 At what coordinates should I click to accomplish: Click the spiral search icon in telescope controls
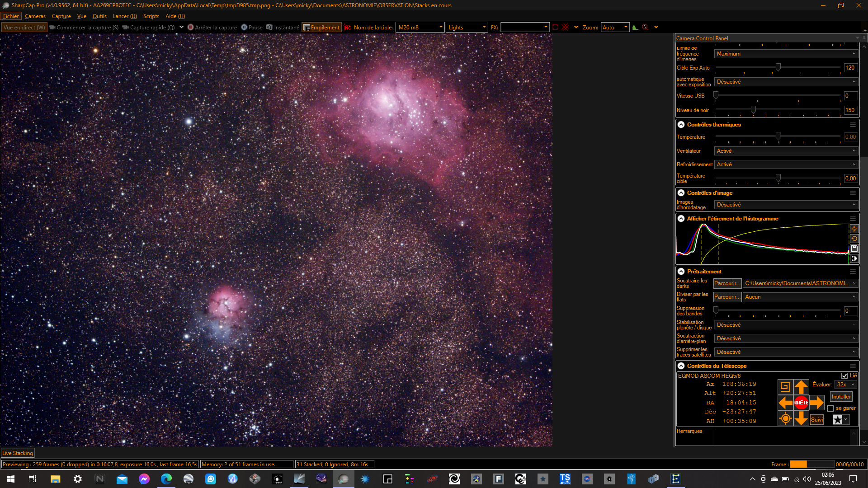point(786,387)
